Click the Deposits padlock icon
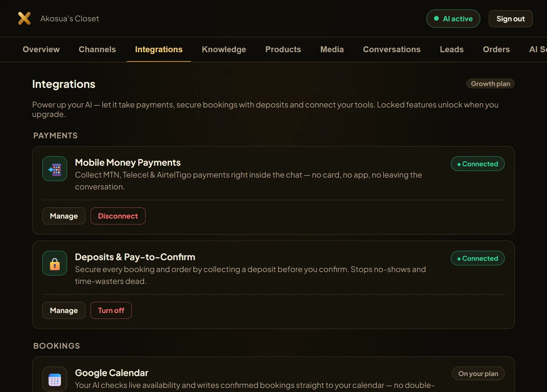Viewport: 547px width, 392px height. [55, 263]
